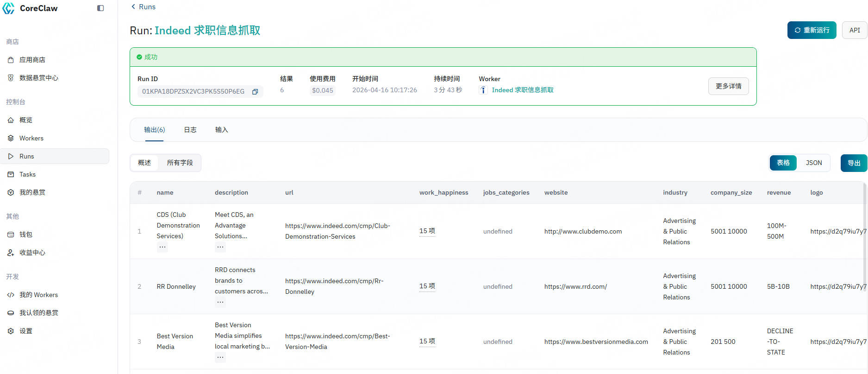Click the 数据悬赏中心 badge icon

point(11,78)
